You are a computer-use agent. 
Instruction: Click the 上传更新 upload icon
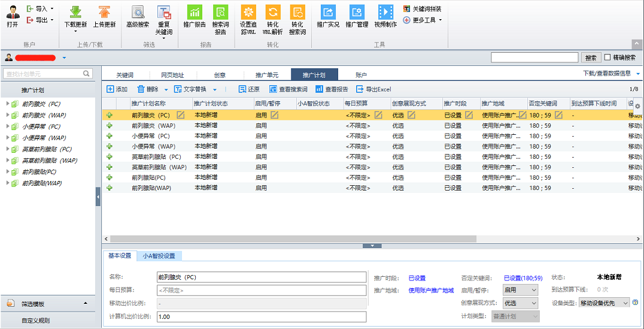104,11
